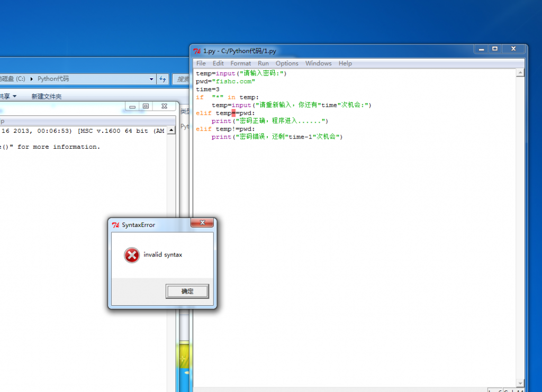
Task: Open the Windows menu
Action: click(318, 63)
